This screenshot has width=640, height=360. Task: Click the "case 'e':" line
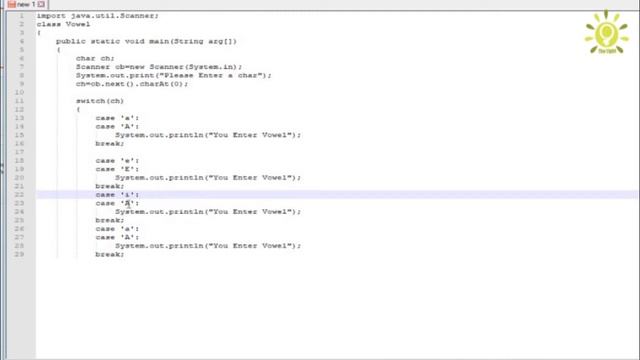(x=117, y=161)
